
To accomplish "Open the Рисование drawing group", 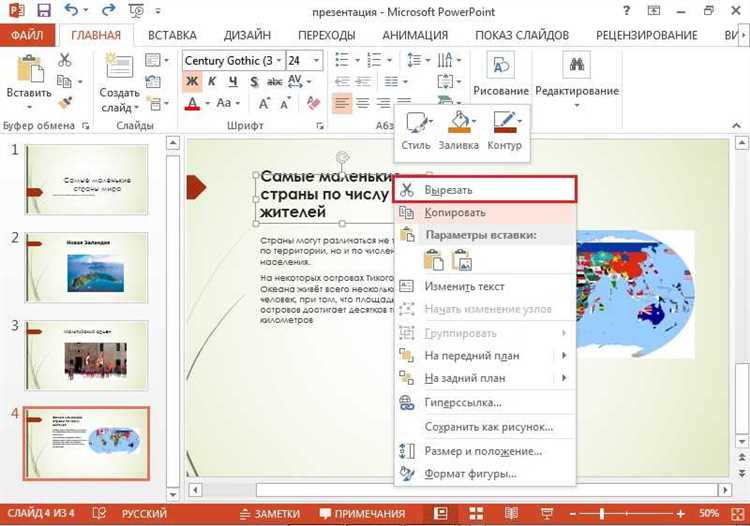I will pyautogui.click(x=501, y=73).
